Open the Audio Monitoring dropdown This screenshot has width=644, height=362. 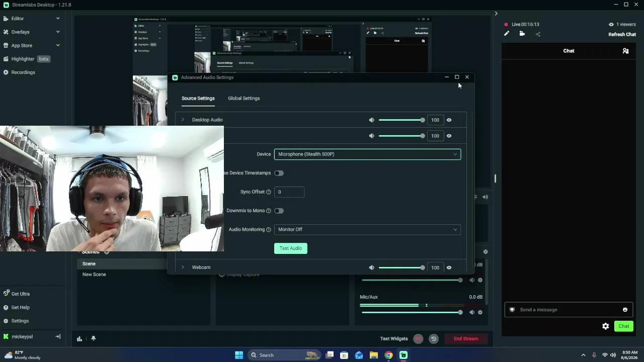(x=367, y=230)
